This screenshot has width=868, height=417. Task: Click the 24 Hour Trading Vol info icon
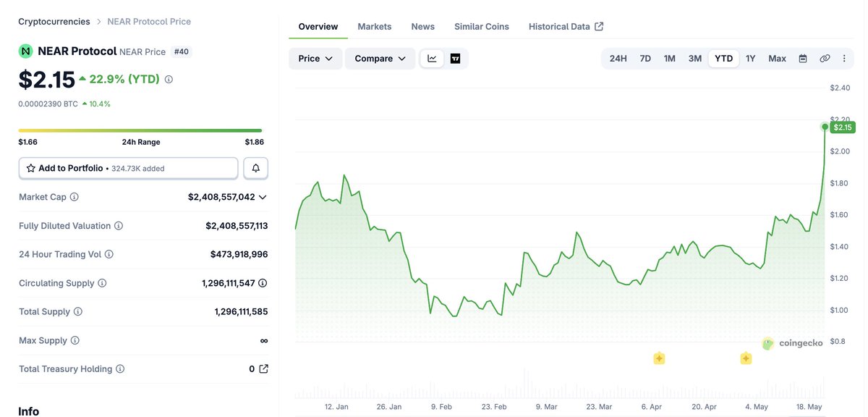109,254
